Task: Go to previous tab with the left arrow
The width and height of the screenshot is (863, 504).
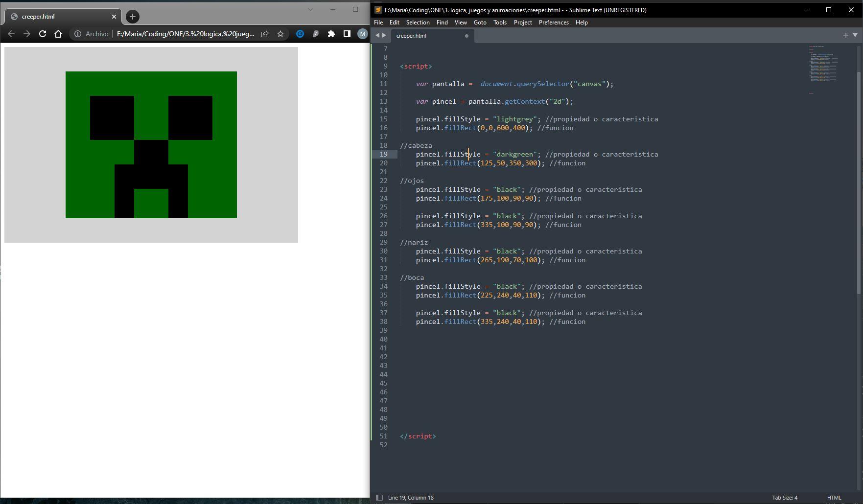Action: coord(377,35)
